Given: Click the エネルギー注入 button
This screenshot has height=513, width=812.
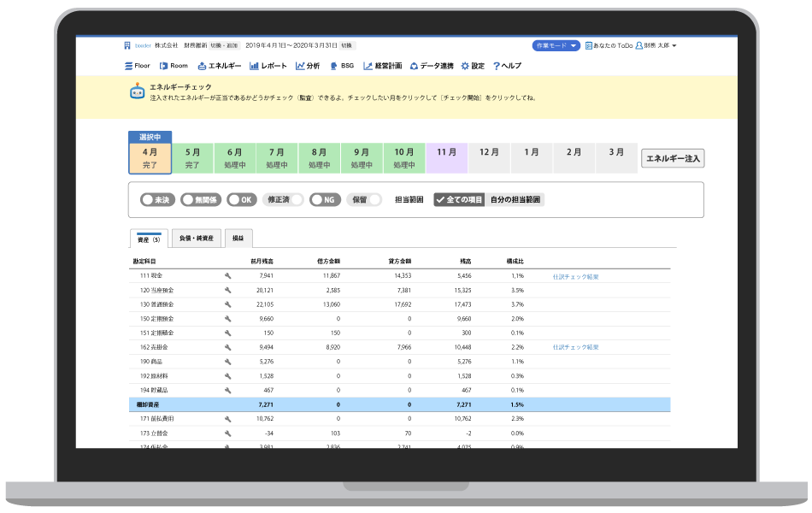Looking at the screenshot, I should tap(673, 158).
